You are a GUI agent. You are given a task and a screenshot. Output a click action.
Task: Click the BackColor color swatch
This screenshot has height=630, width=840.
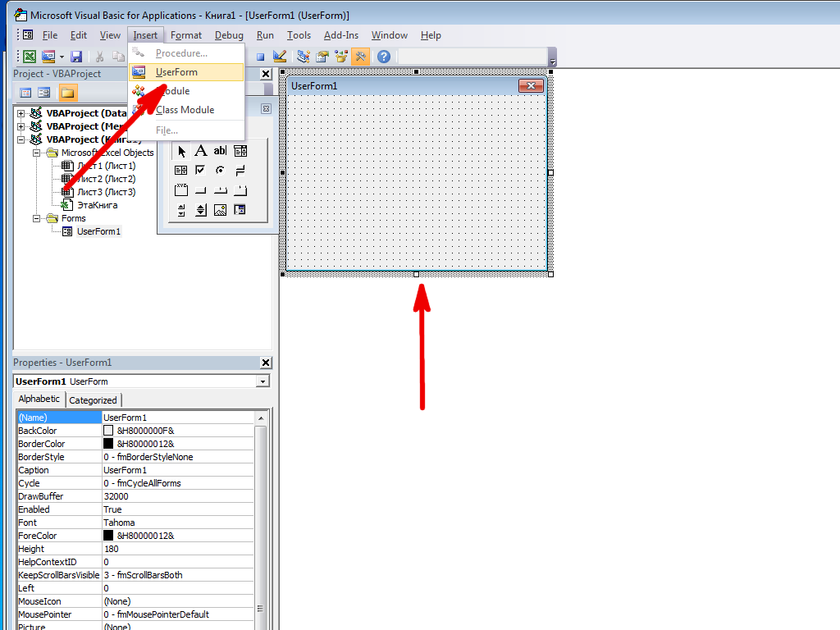point(108,431)
